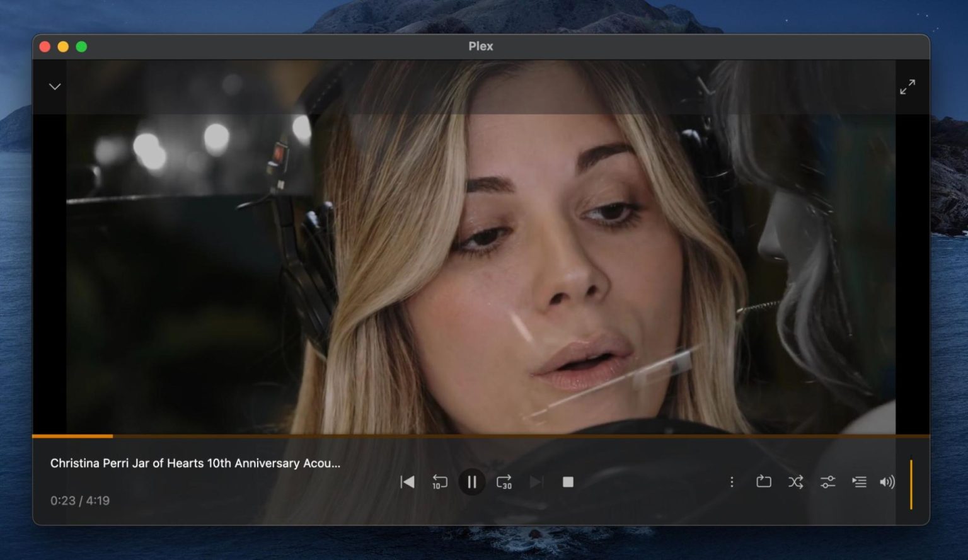Image resolution: width=968 pixels, height=560 pixels.
Task: Open the three-dot more options menu
Action: click(x=732, y=482)
